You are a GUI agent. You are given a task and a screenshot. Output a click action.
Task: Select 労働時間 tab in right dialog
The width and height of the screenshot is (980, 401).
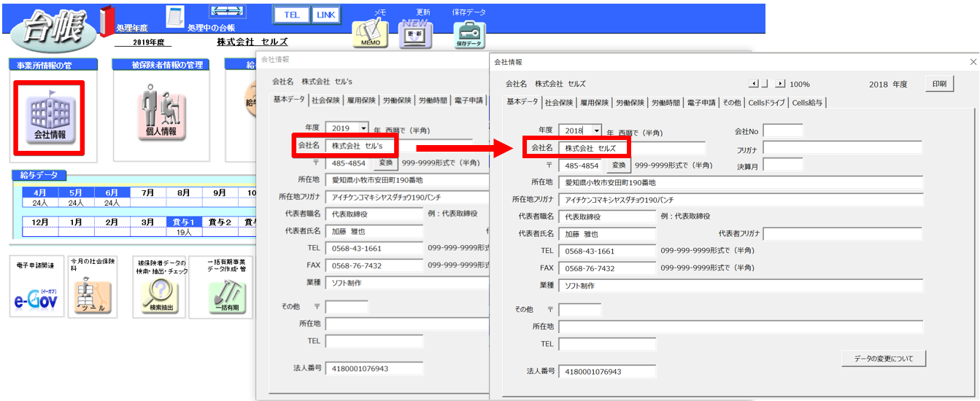[666, 103]
